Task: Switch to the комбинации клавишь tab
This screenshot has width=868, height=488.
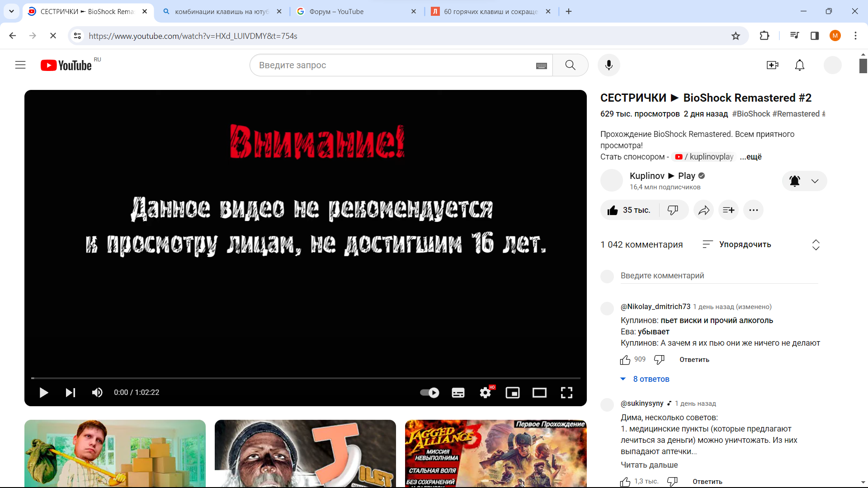Action: [x=222, y=11]
